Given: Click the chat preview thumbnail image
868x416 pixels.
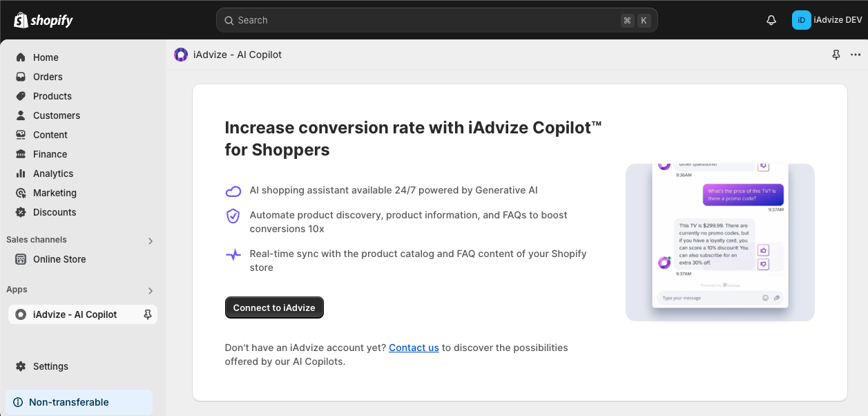Looking at the screenshot, I should coord(720,243).
